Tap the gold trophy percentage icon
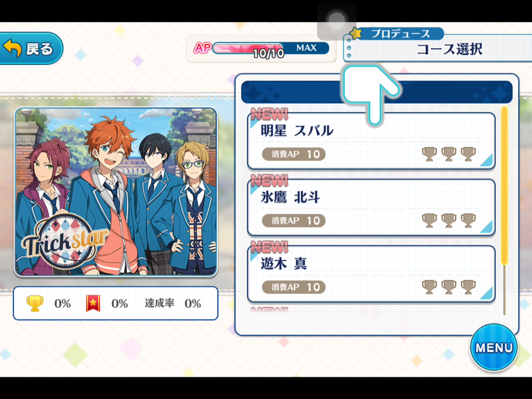Screen dimensions: 532x399 [x=35, y=303]
